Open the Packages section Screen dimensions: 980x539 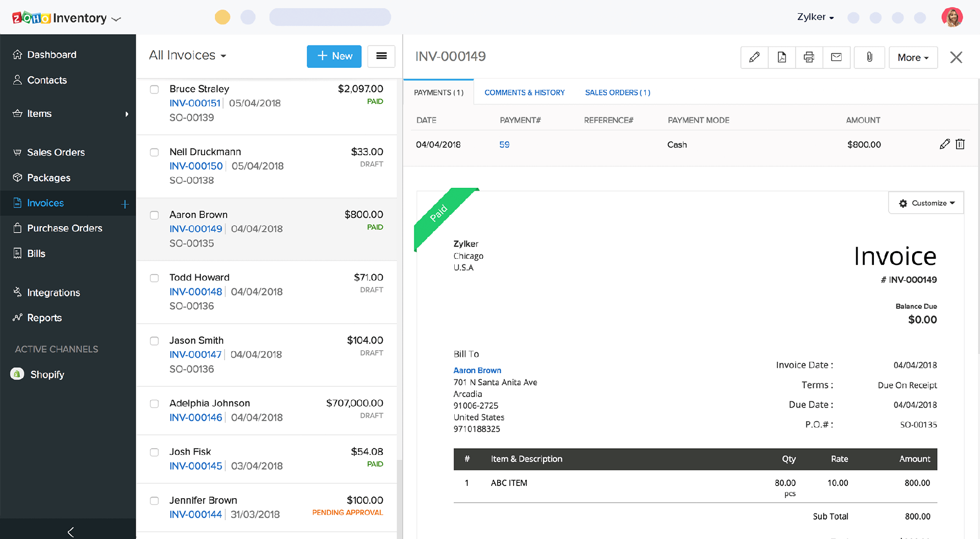pos(48,178)
